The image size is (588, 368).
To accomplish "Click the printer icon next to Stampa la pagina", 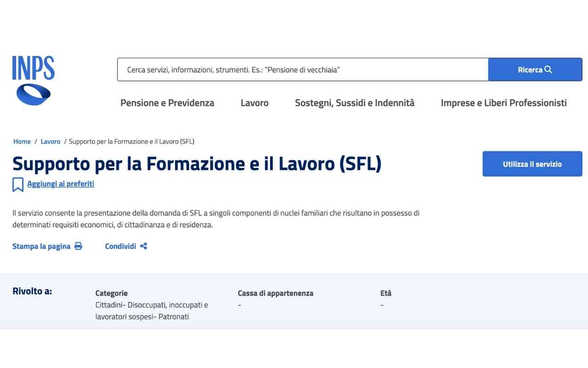I will 79,246.
